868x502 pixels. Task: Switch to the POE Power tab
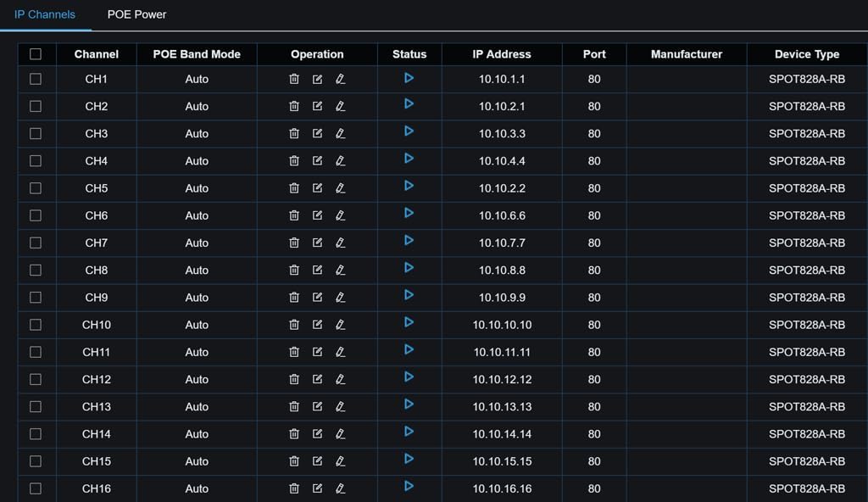[136, 14]
